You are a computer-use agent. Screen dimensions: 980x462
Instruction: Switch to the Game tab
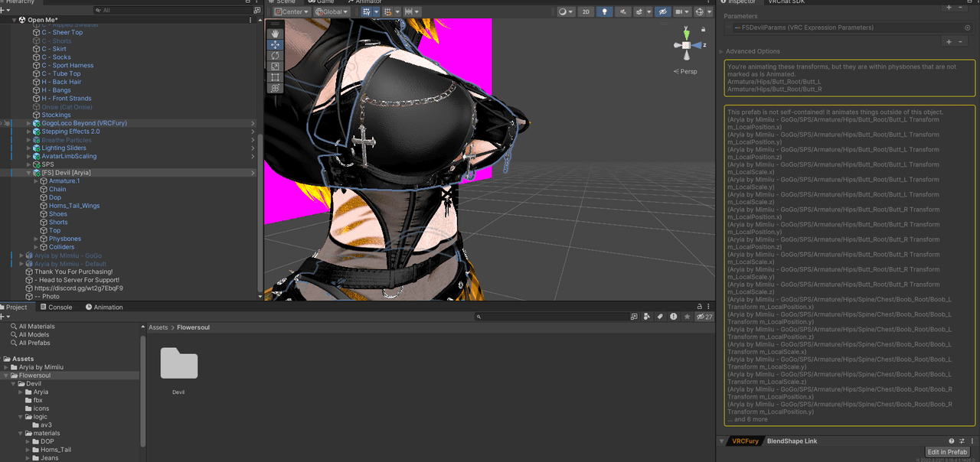click(322, 2)
